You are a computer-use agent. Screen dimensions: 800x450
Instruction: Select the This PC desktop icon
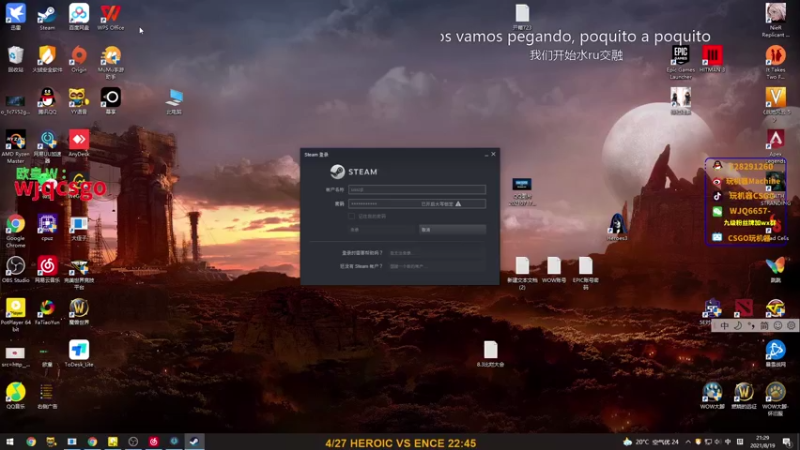click(174, 101)
